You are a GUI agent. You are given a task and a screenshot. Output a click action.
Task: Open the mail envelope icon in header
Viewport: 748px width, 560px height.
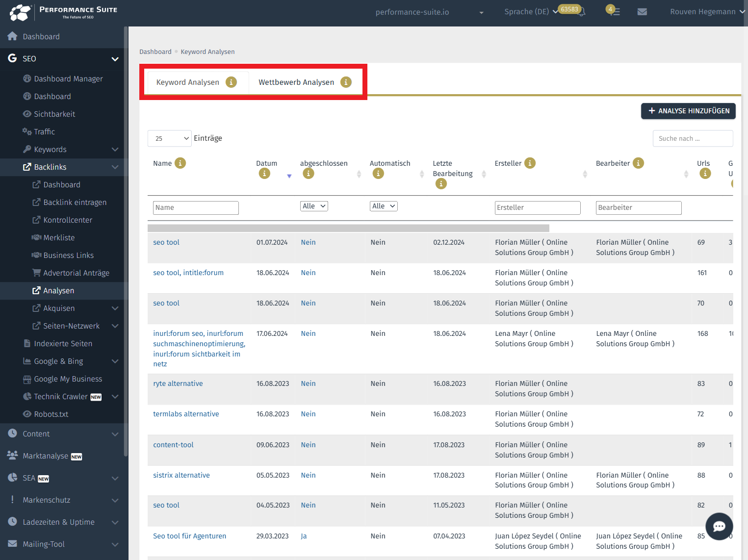(x=642, y=12)
